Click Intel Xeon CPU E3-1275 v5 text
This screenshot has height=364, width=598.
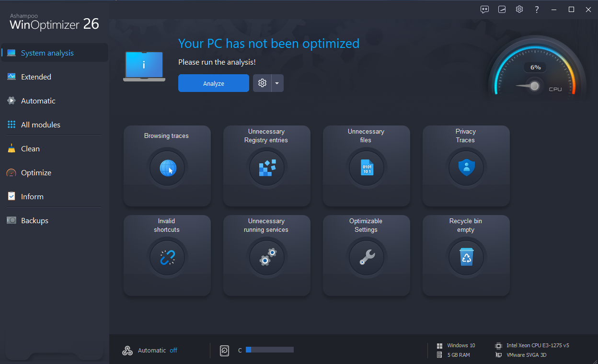tap(538, 345)
